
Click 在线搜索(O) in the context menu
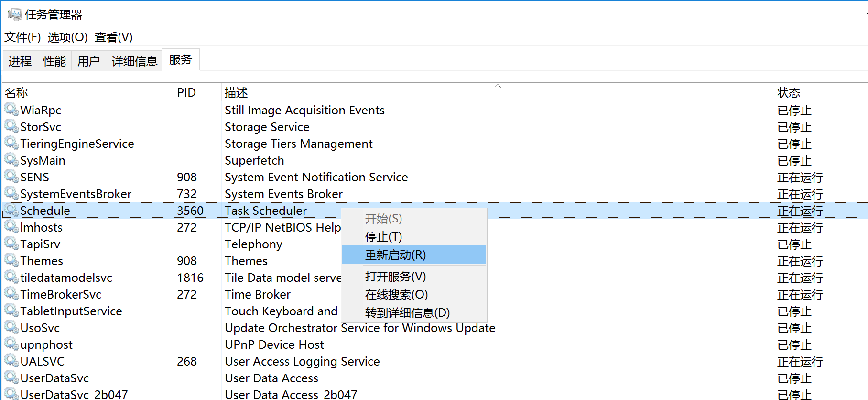(396, 295)
